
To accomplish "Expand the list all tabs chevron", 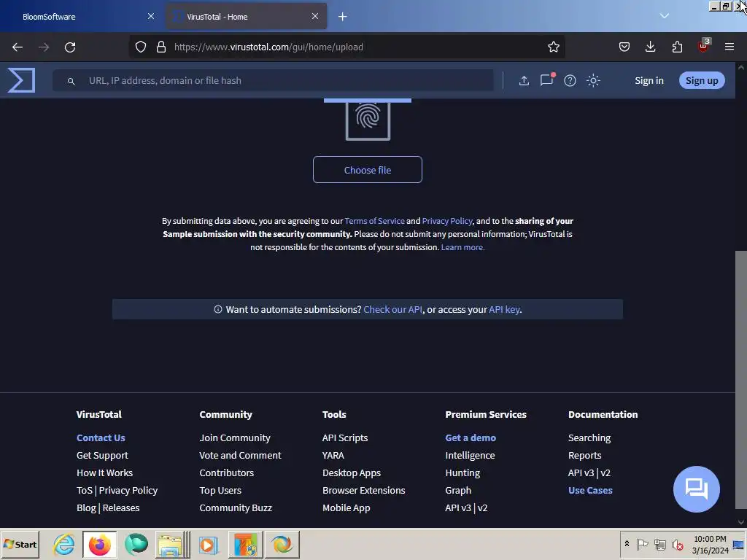I will point(665,16).
